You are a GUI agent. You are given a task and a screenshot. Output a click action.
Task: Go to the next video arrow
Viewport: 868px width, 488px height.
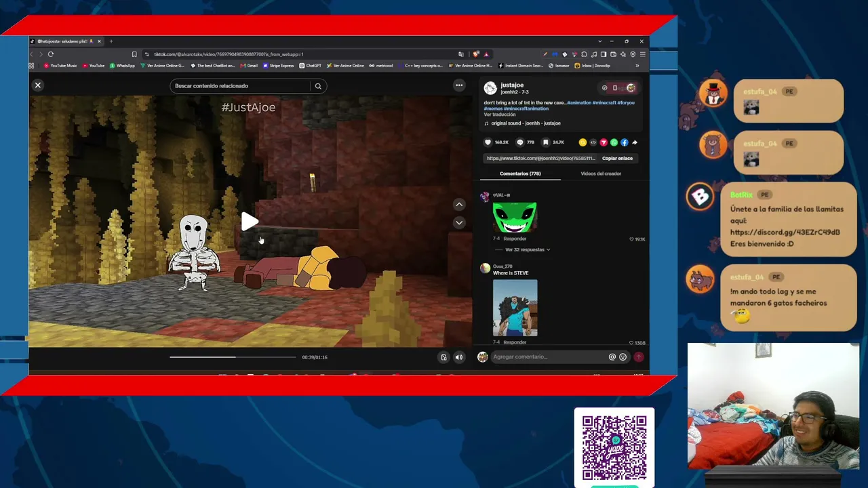pyautogui.click(x=459, y=222)
